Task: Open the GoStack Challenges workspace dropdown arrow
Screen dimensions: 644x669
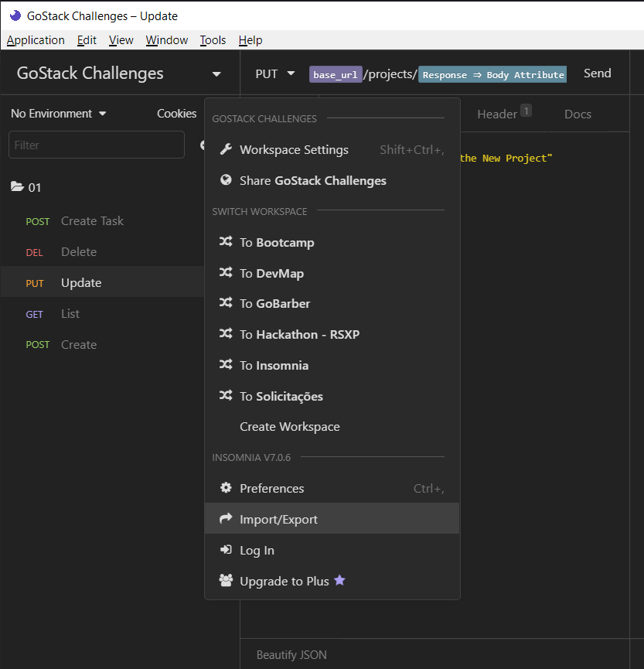Action: (216, 73)
